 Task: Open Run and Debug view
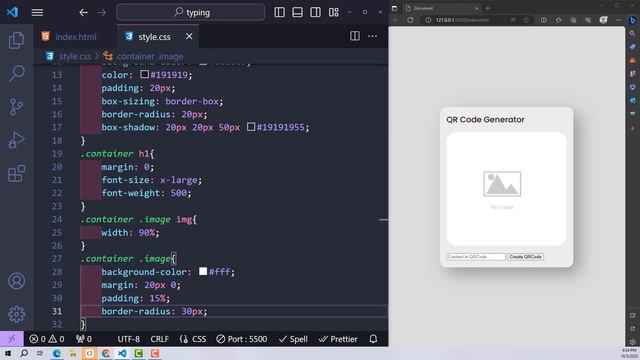16,140
